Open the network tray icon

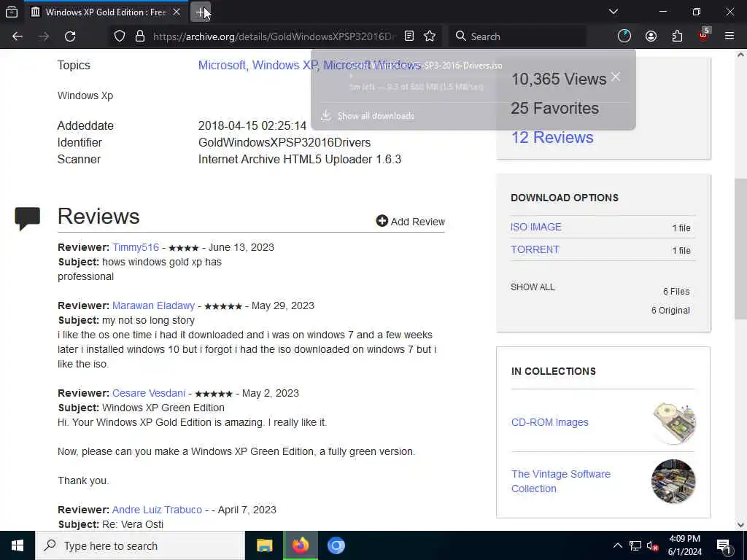635,545
